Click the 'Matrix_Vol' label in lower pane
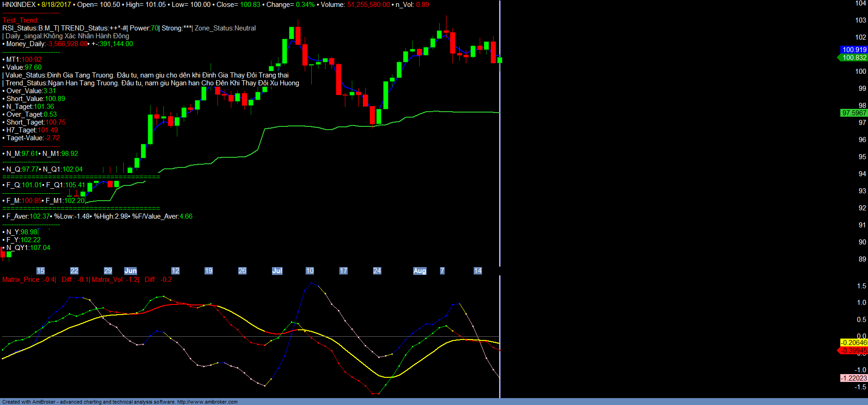 click(x=108, y=280)
